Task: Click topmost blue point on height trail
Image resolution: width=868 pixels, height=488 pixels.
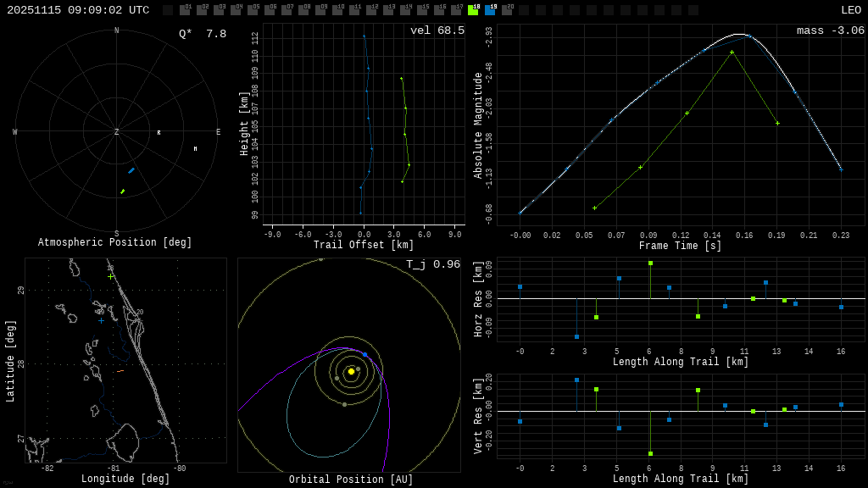Action: [x=364, y=36]
